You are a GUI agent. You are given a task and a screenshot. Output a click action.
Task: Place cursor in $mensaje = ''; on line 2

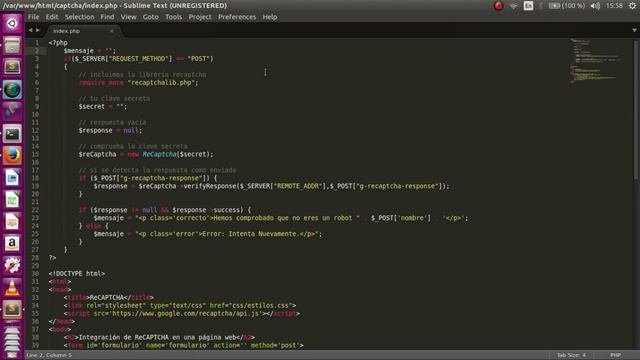click(89, 51)
